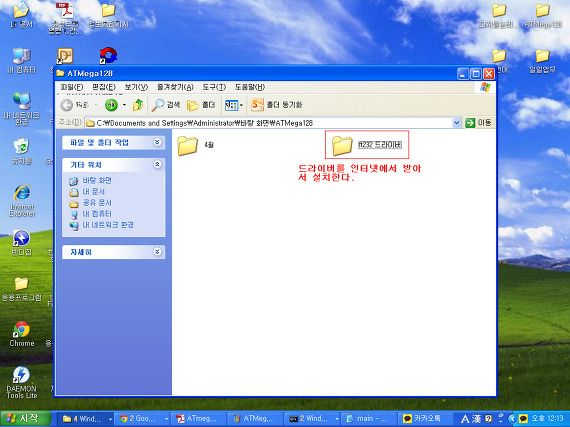The width and height of the screenshot is (570, 427).
Task: Open the 편집(E) menu
Action: pyautogui.click(x=104, y=87)
